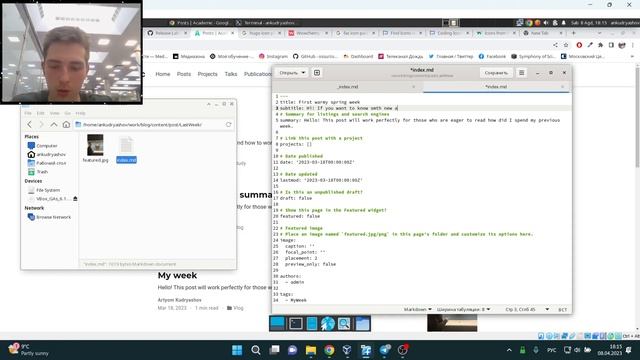Switch to the first index.md editor tab
The image size is (640, 360).
click(348, 87)
